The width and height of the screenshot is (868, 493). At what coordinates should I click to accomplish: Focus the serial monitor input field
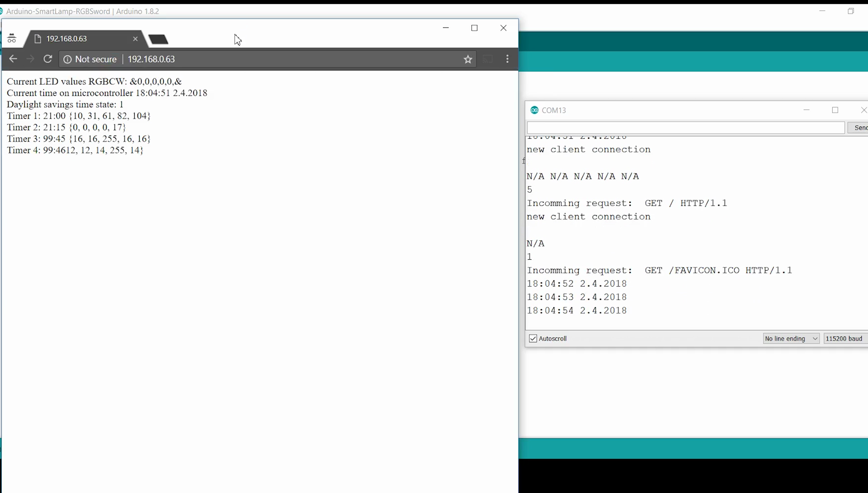click(x=685, y=128)
